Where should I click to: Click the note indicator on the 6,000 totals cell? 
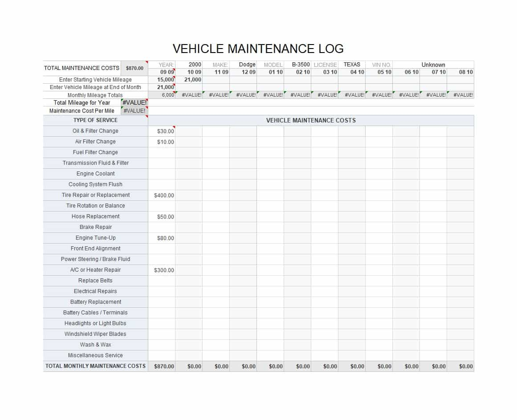[175, 92]
